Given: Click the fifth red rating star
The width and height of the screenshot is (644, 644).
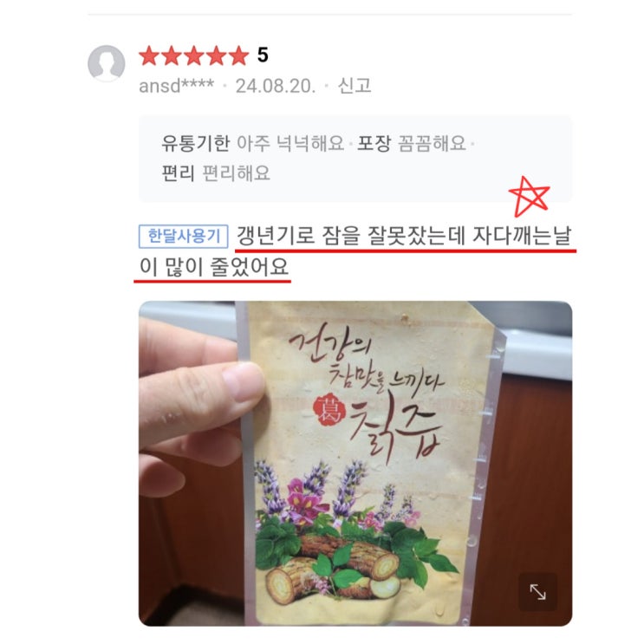Looking at the screenshot, I should click(x=238, y=55).
